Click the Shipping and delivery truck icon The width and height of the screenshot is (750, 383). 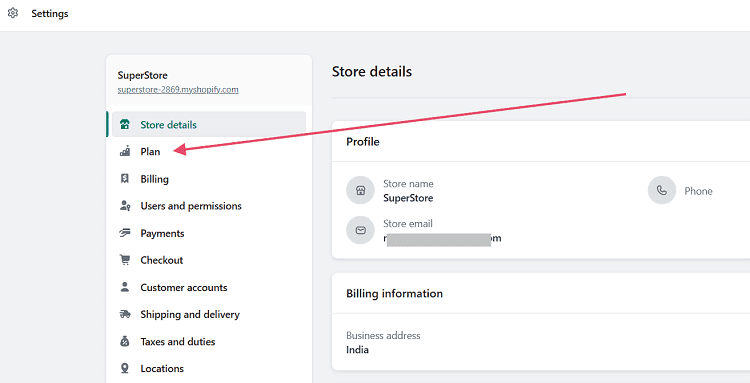pos(125,315)
